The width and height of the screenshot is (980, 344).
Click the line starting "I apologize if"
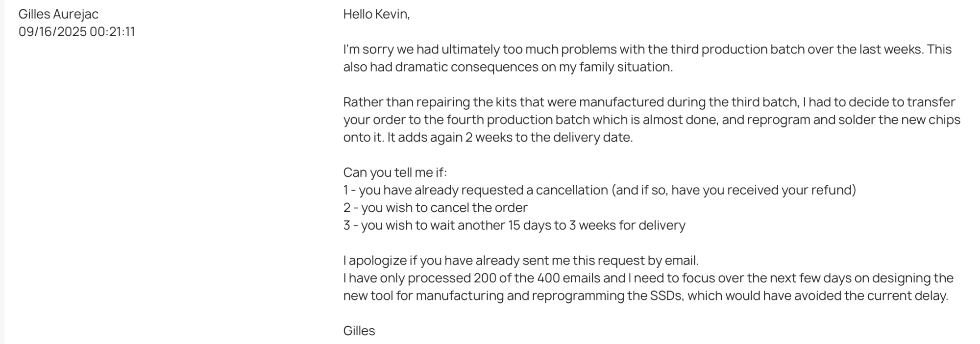520,261
